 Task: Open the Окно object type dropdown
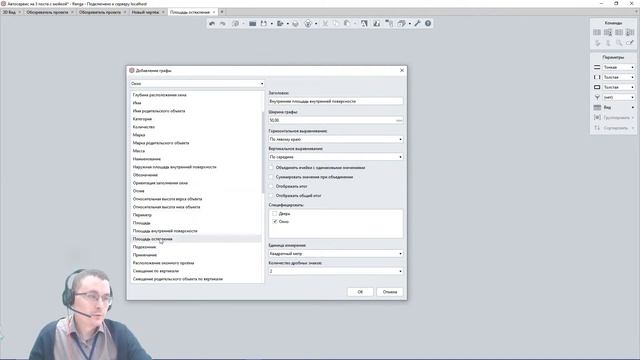click(x=197, y=84)
